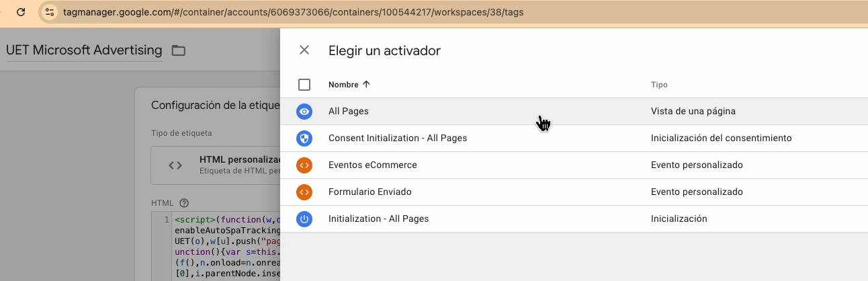The height and width of the screenshot is (281, 868).
Task: Open site info icon in address bar
Action: (x=49, y=12)
